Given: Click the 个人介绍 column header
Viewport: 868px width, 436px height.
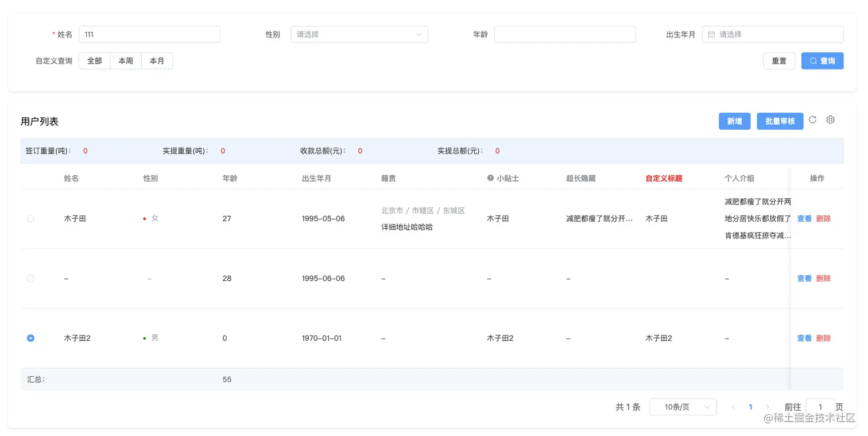Looking at the screenshot, I should [739, 178].
